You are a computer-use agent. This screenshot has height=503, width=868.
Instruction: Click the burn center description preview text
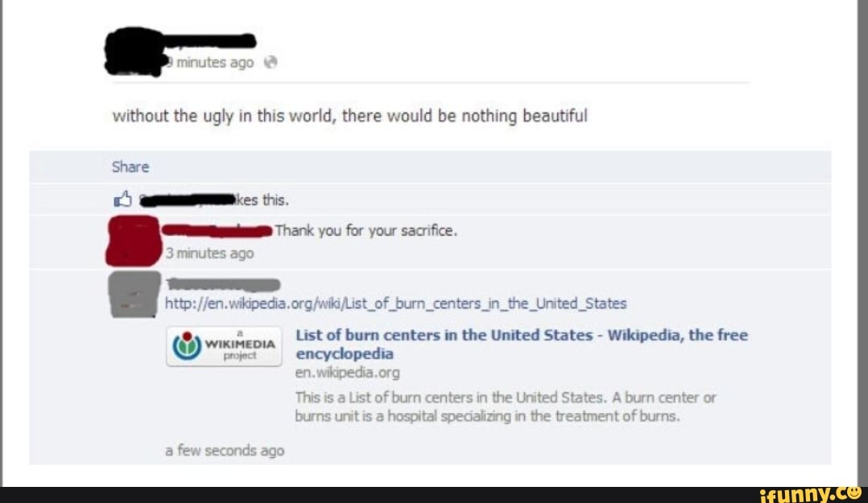coord(506,406)
